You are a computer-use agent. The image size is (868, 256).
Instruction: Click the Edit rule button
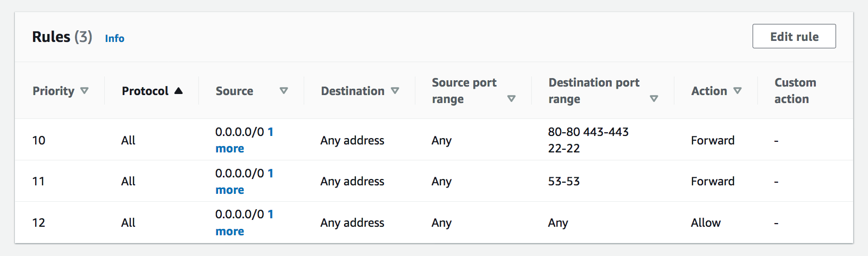pos(794,37)
